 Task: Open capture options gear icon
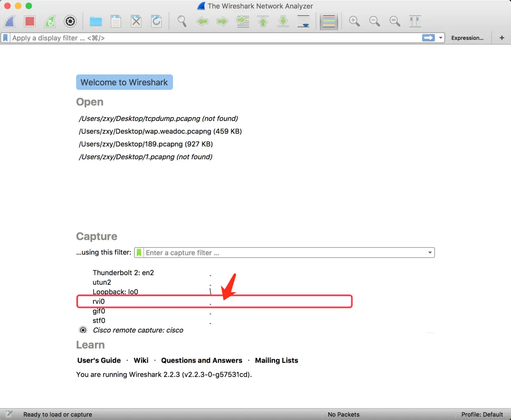[x=70, y=21]
